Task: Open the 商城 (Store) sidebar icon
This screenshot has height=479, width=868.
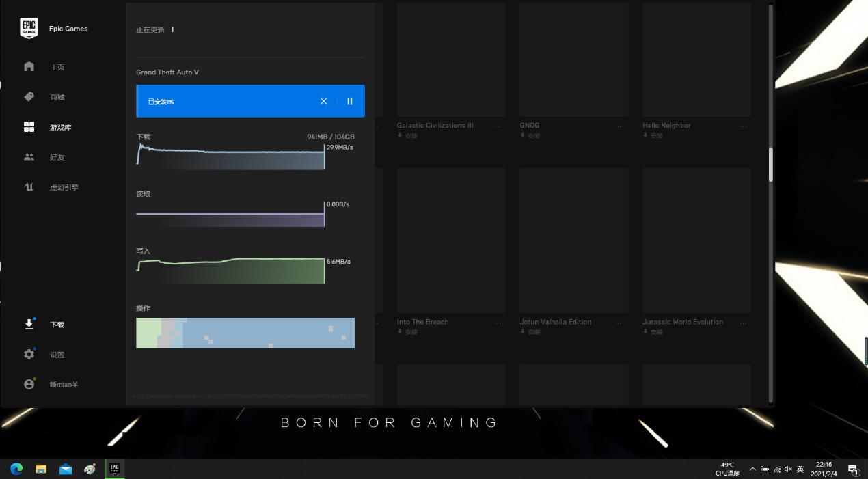Action: coord(29,96)
